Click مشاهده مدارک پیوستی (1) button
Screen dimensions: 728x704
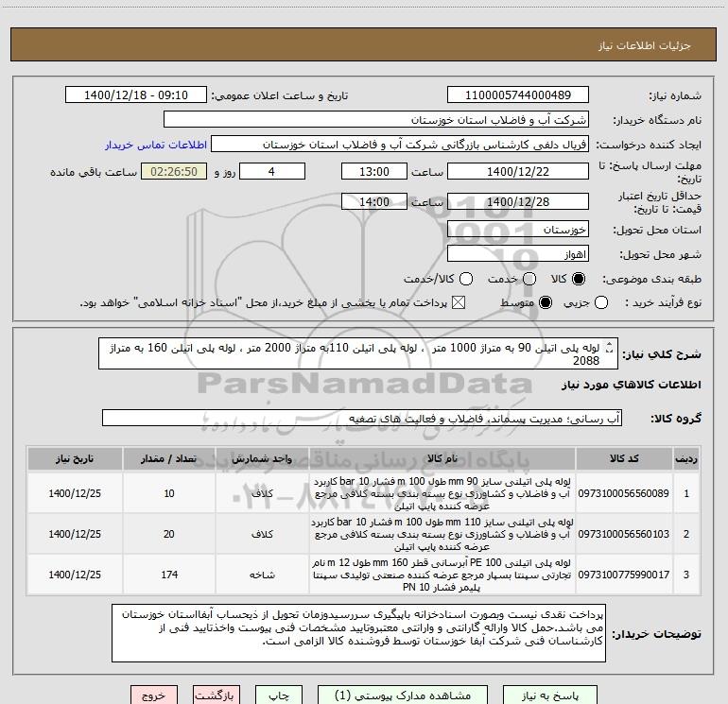click(403, 695)
